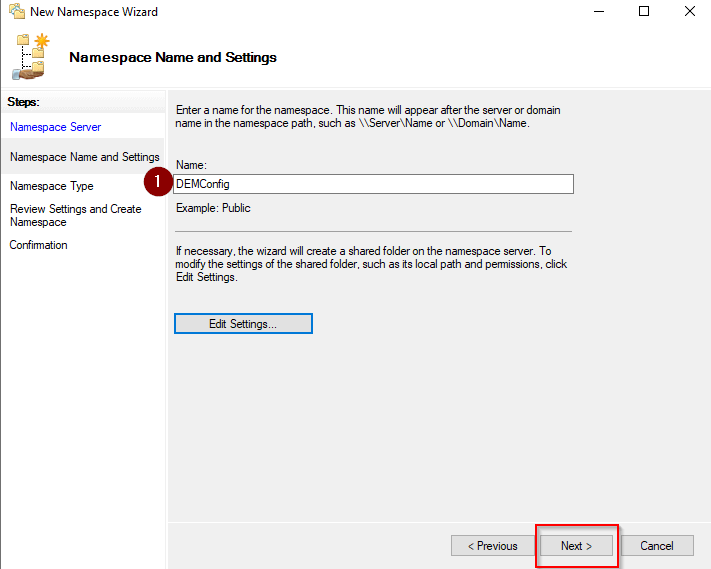711x569 pixels.
Task: Minimize the New Namespace Wizard window
Action: click(598, 12)
